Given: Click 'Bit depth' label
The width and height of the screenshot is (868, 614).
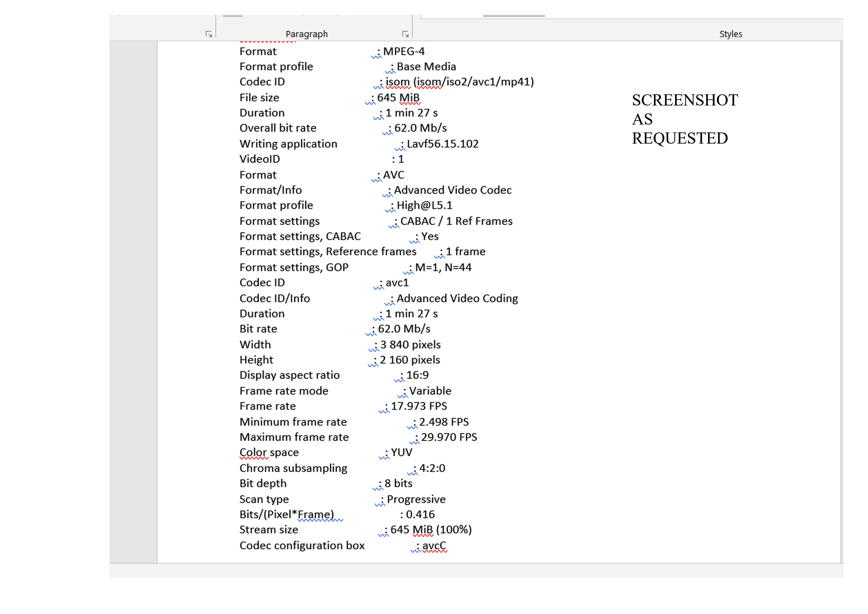Looking at the screenshot, I should point(263,484).
